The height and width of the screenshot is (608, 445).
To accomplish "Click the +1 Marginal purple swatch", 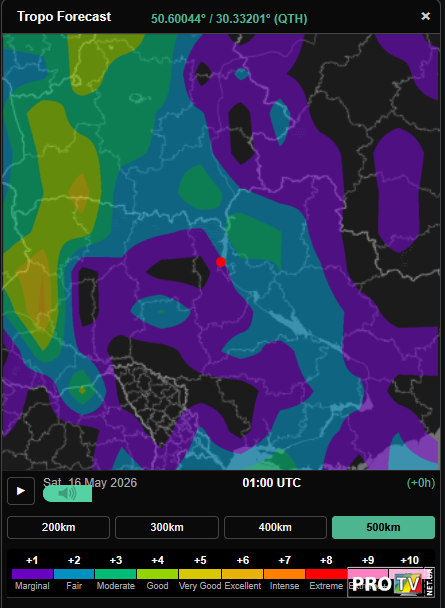I will pyautogui.click(x=32, y=574).
